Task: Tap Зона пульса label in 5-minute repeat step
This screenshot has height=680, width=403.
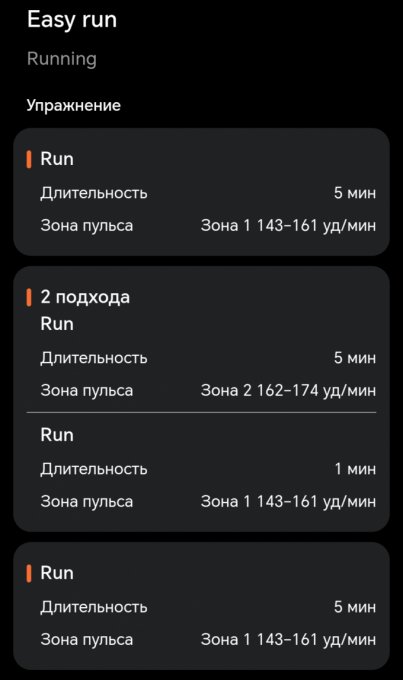Action: pos(87,391)
